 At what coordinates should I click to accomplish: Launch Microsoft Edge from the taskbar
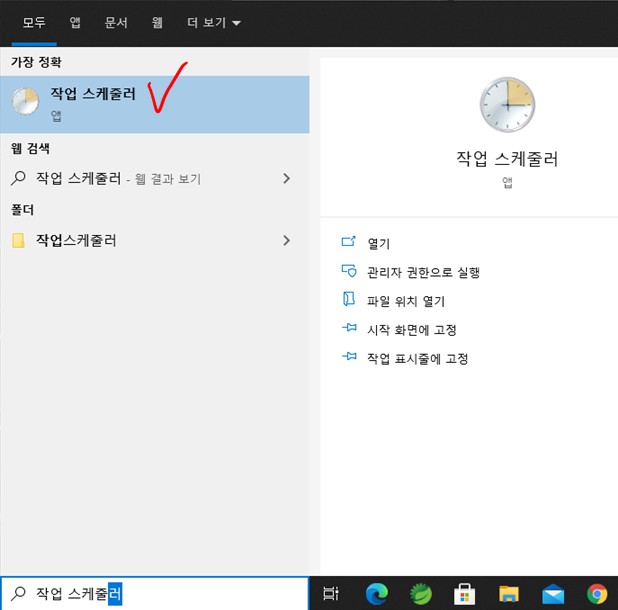(x=377, y=593)
